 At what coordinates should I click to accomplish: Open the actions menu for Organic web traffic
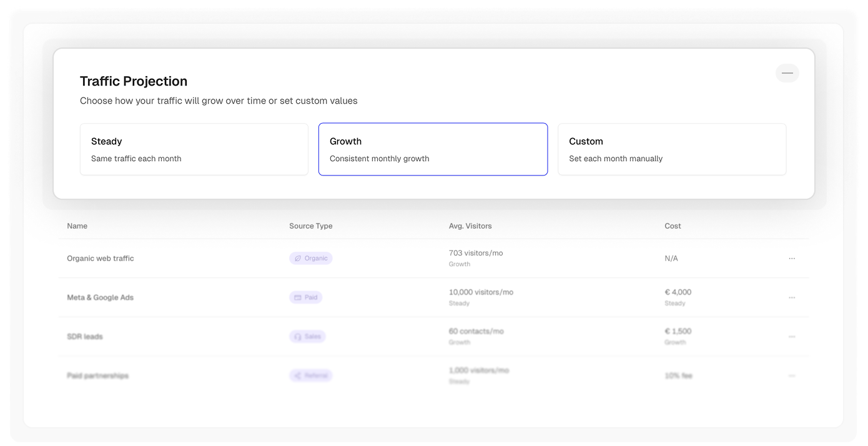click(792, 258)
